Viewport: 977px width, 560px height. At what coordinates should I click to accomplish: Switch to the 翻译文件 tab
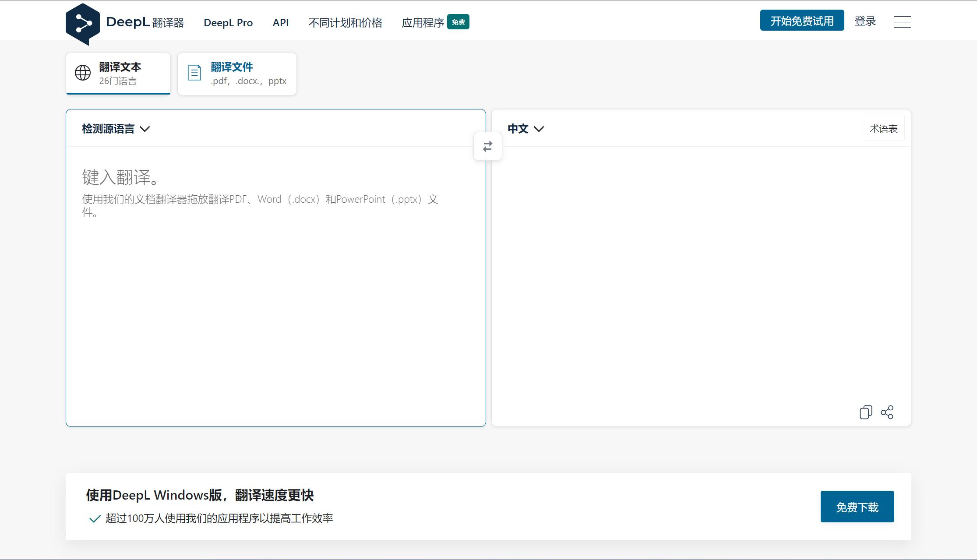[x=237, y=74]
